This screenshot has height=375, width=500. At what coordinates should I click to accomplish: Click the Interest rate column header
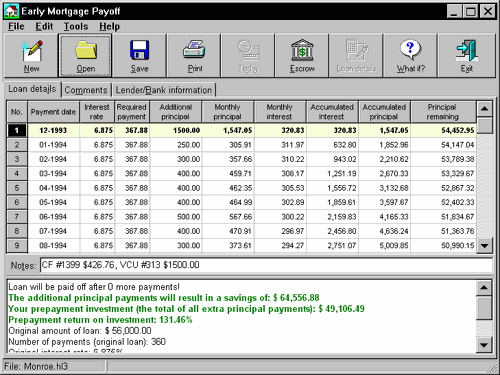pyautogui.click(x=97, y=112)
